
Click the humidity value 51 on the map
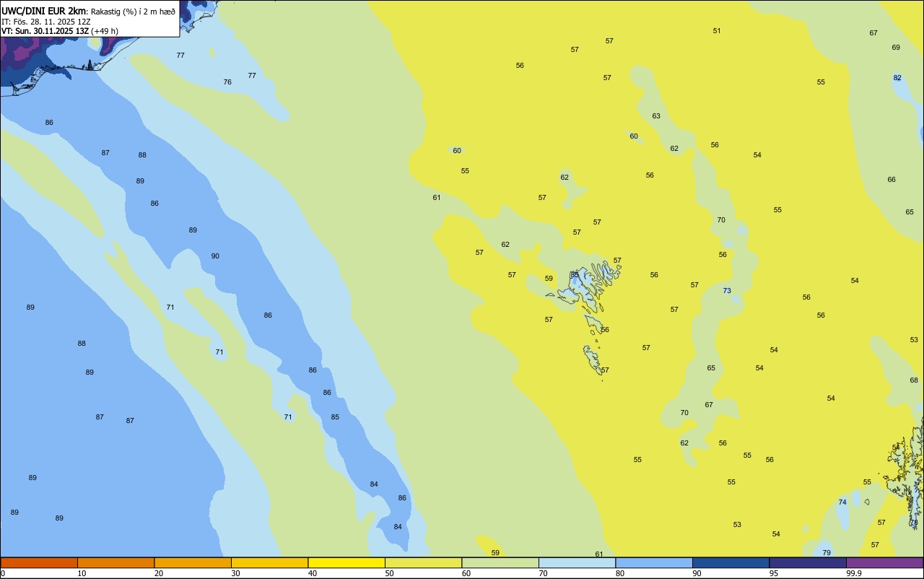pyautogui.click(x=717, y=31)
